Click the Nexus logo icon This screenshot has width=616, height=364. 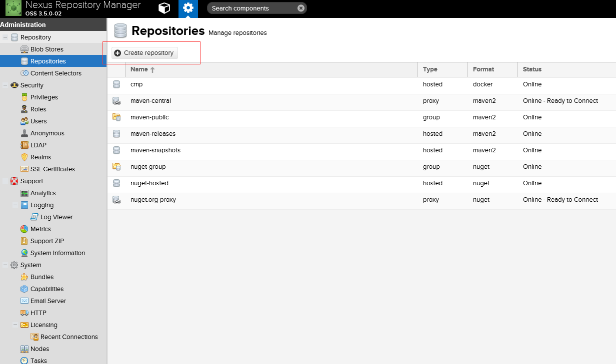click(13, 8)
